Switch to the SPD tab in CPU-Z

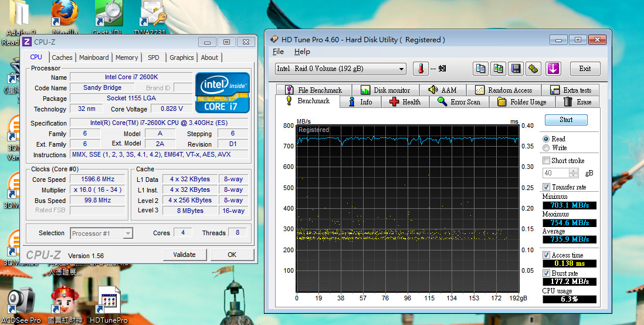pyautogui.click(x=154, y=57)
